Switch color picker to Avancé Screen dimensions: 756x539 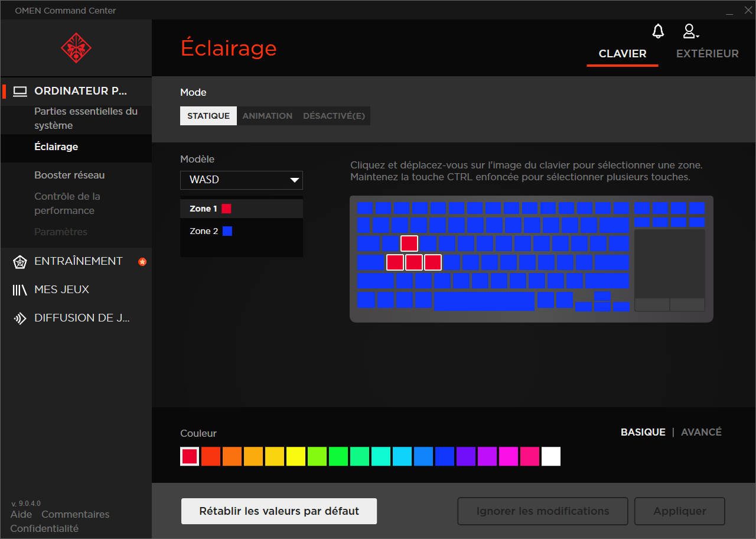point(701,432)
